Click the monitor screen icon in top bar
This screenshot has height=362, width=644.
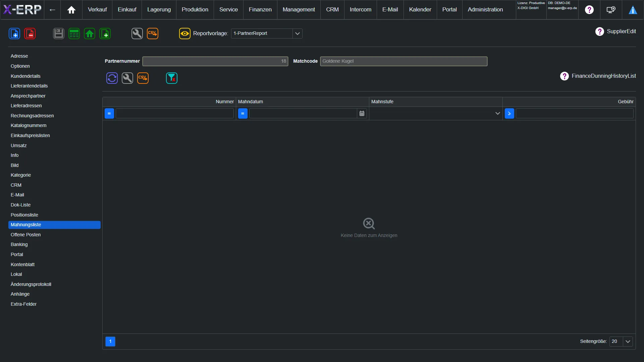(611, 10)
